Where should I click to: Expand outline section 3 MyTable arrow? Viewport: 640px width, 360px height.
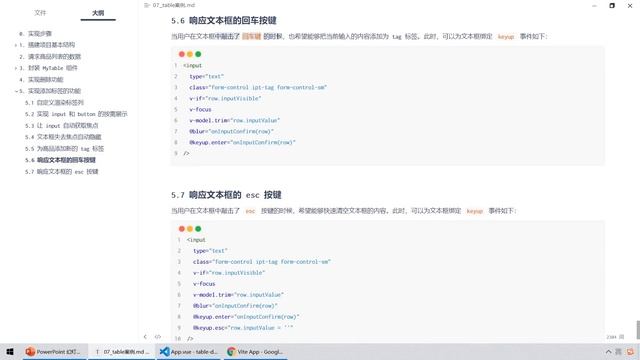[16, 68]
